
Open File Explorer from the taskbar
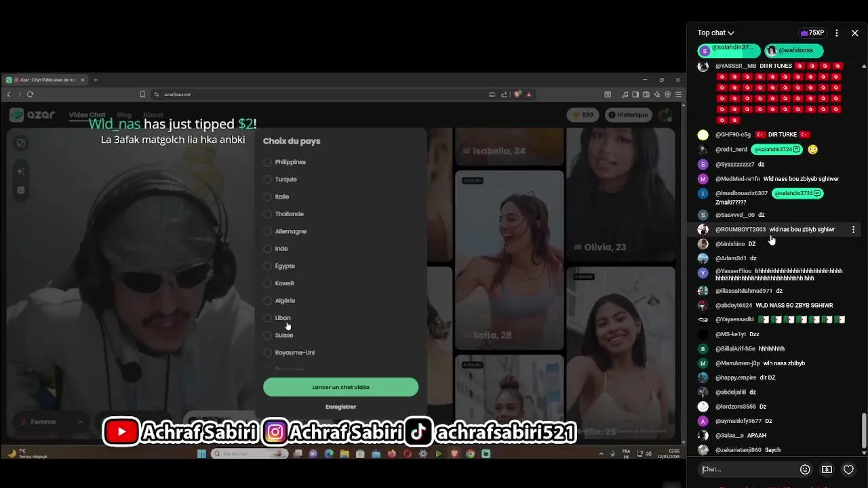[344, 453]
